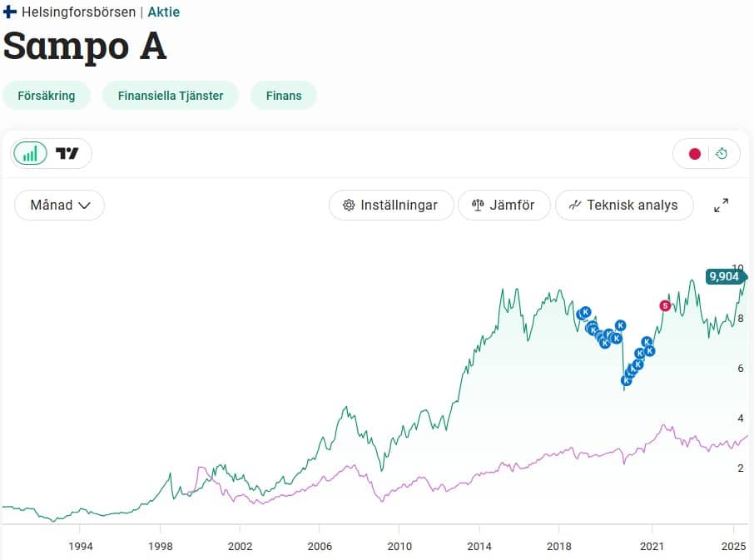
Task: Click the scales icon in Jämför
Action: pos(478,205)
